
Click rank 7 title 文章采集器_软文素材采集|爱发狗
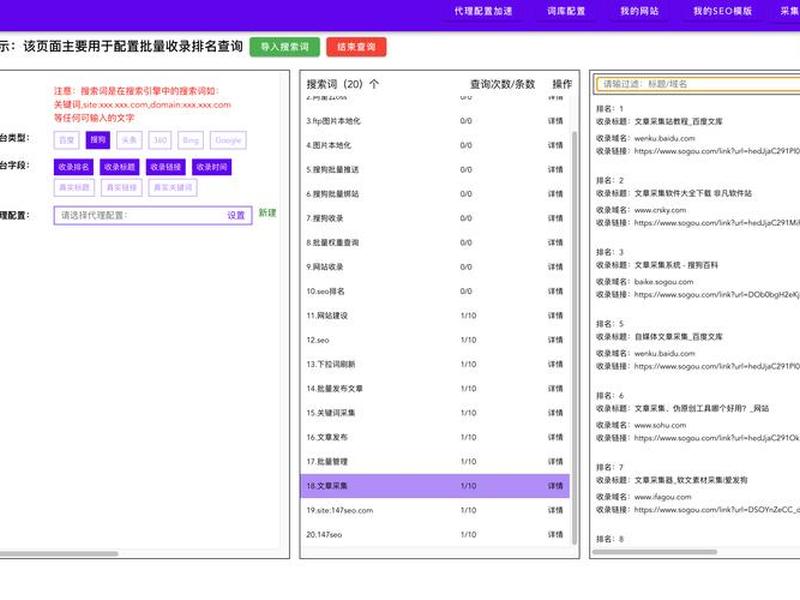click(690, 480)
